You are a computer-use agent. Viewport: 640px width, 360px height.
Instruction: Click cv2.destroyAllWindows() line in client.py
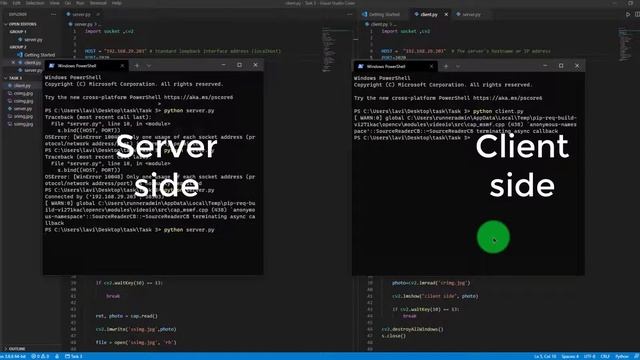point(412,329)
